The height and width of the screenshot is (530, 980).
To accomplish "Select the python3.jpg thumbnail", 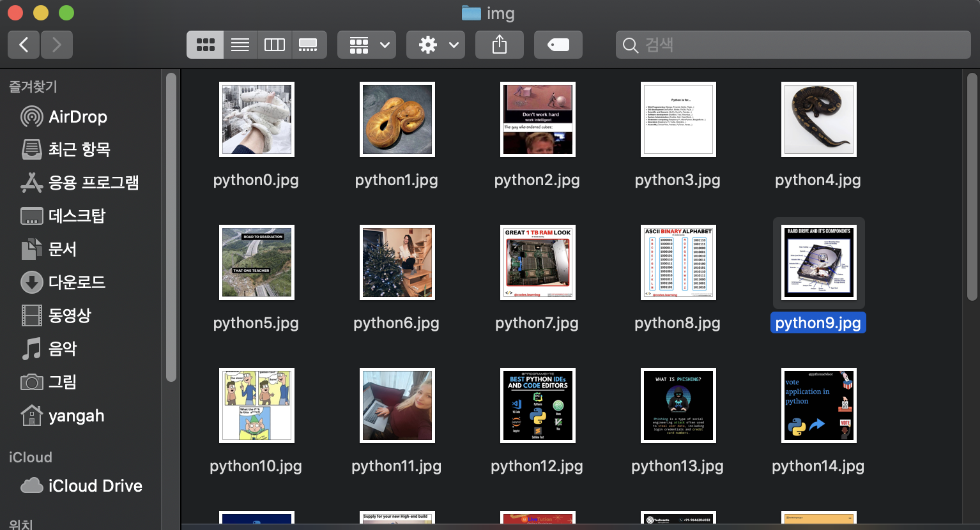I will (678, 119).
